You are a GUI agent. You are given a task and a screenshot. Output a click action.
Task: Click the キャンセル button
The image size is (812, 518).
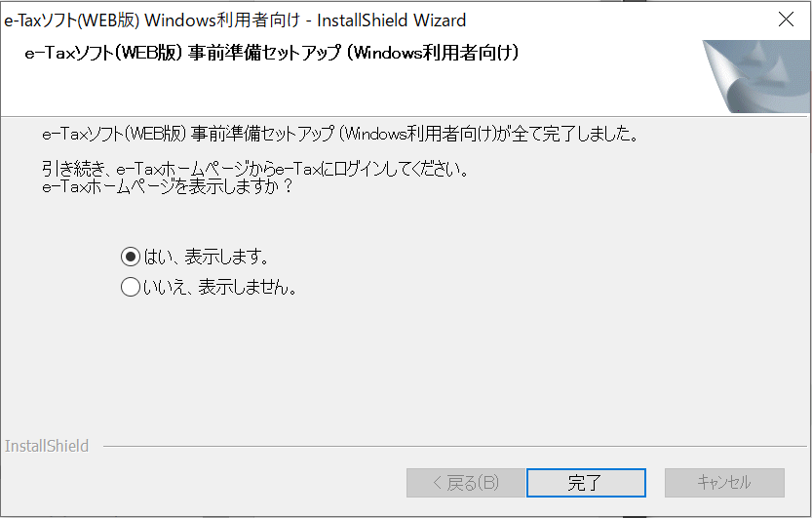click(724, 483)
